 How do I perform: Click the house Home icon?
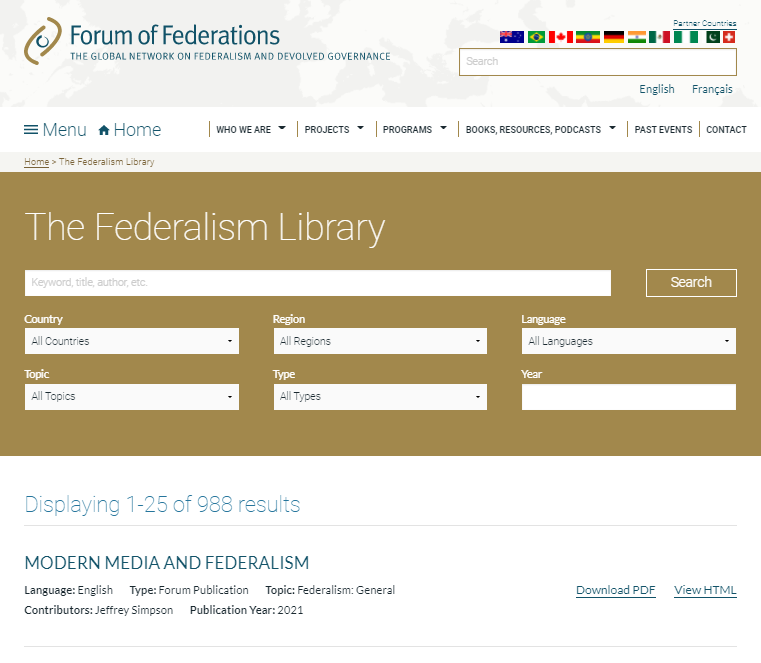tap(104, 130)
